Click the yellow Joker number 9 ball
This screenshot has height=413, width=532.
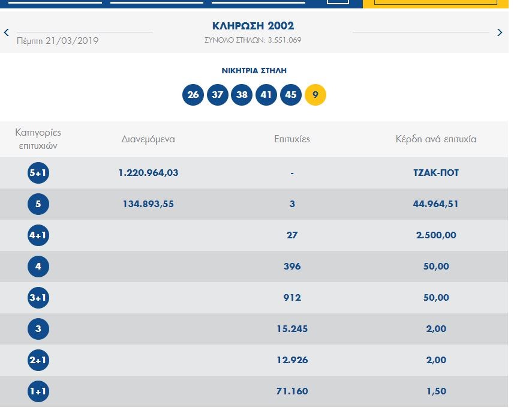315,95
